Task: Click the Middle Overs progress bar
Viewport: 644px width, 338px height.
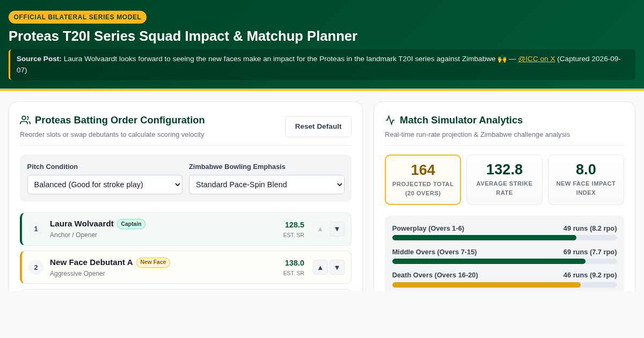Action: click(504, 261)
